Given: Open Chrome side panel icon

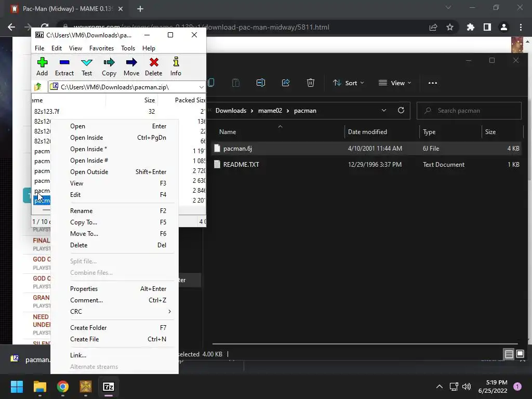Looking at the screenshot, I should [487, 27].
